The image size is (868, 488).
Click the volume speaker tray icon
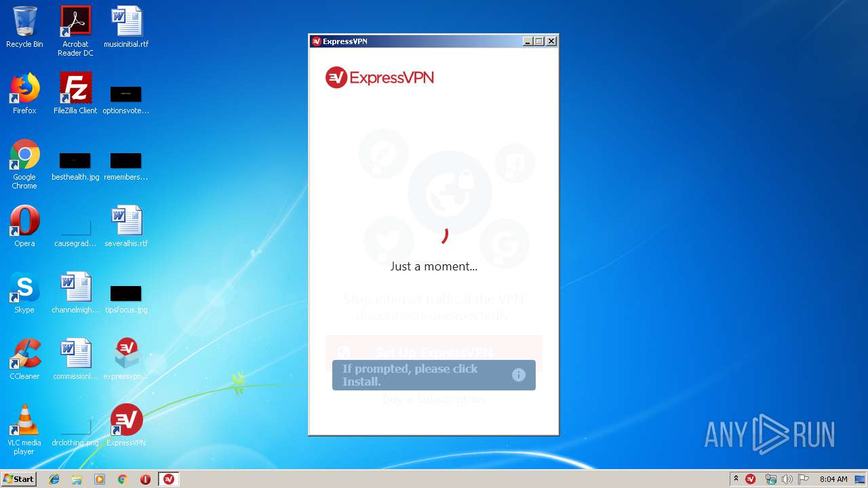coord(787,479)
